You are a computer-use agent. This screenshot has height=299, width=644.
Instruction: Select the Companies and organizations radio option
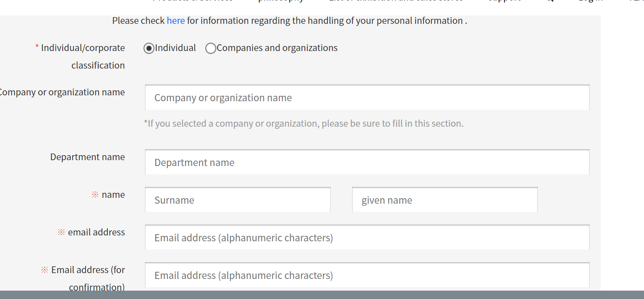[x=211, y=49]
